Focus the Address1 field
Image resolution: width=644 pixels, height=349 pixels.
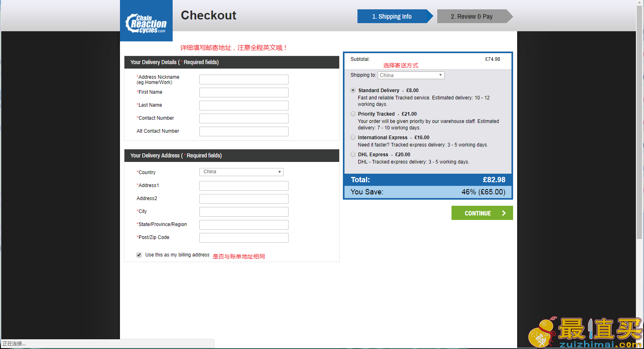click(244, 186)
